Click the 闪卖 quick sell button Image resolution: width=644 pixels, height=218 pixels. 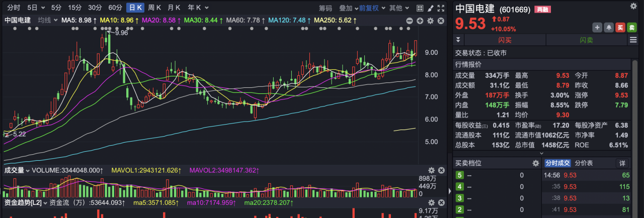(586, 40)
